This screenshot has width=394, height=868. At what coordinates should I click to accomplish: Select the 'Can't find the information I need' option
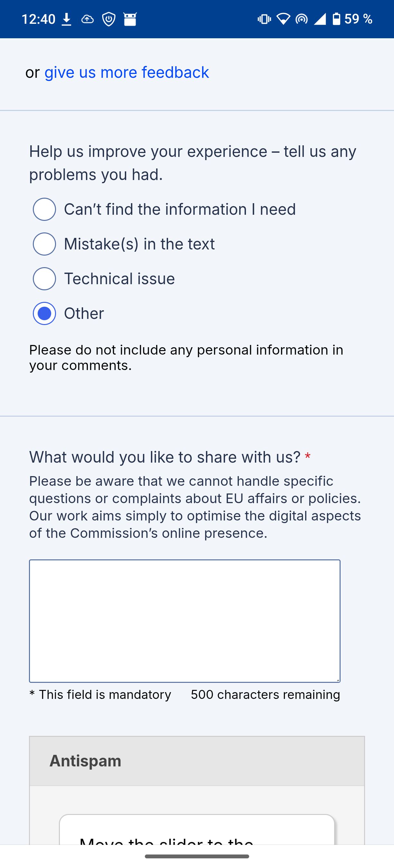44,210
